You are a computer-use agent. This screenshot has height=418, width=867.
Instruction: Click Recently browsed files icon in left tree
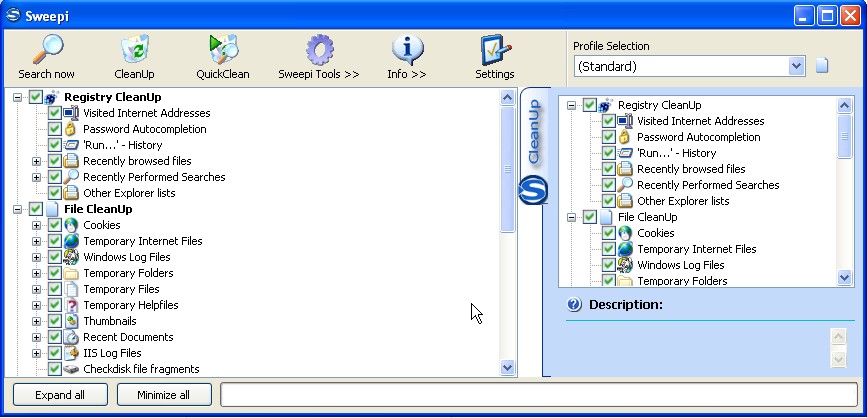tap(71, 161)
